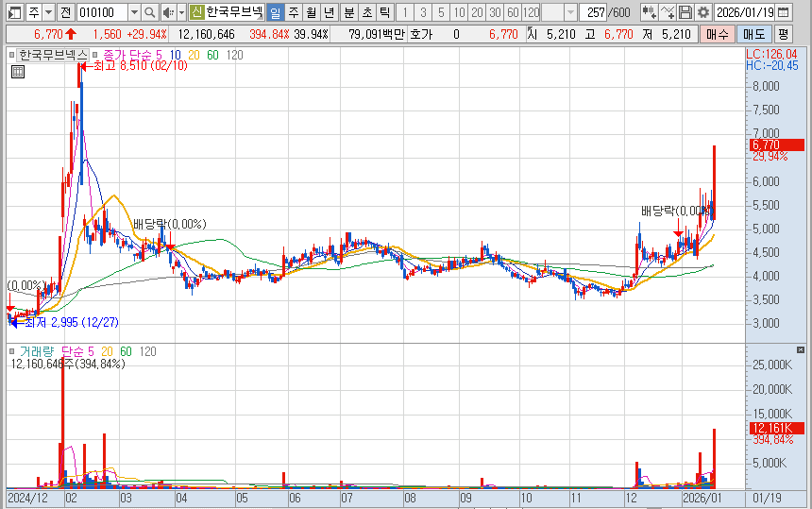Viewport: 812px width, 509px height.
Task: Click the empty custom interval field
Action: coord(552,12)
